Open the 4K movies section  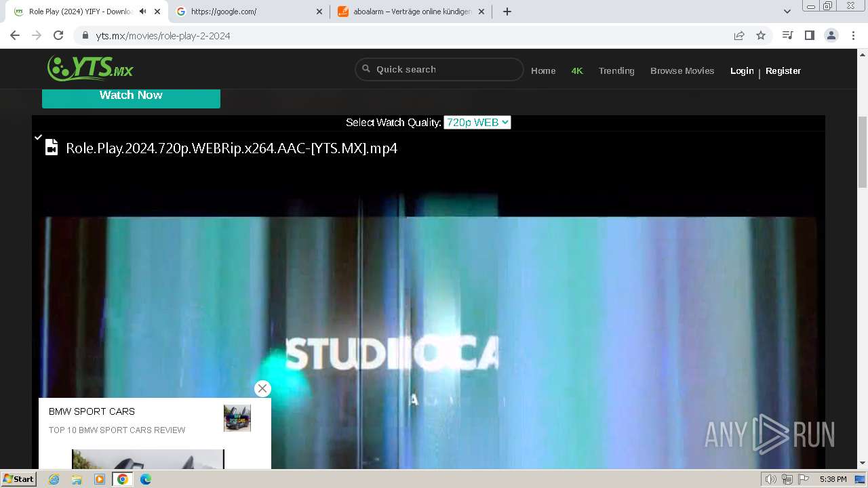point(577,70)
